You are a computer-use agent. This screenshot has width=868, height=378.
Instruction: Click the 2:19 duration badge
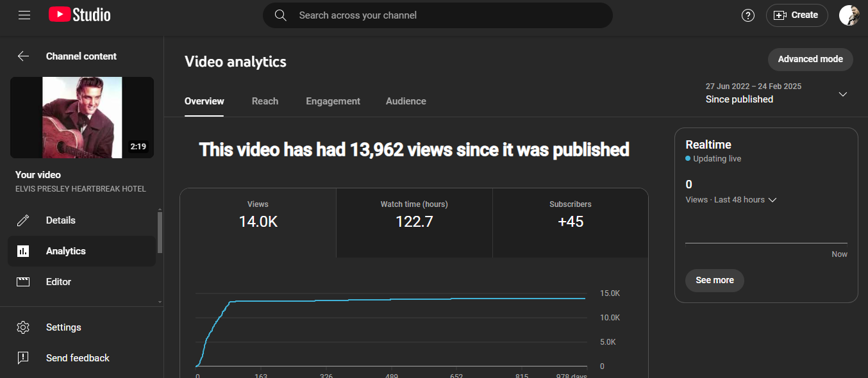[138, 147]
